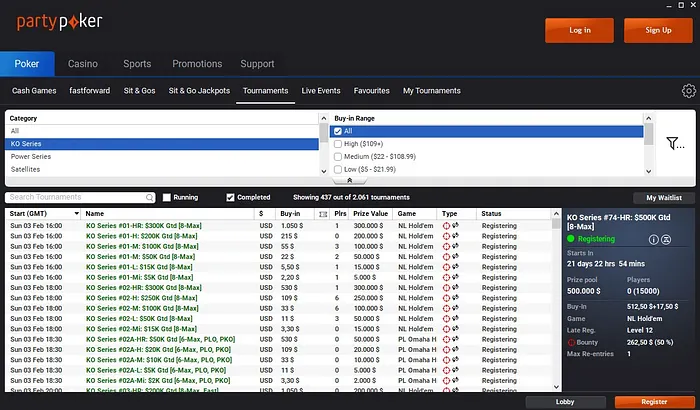Click Buy-in Range scroll down arrow

point(648,171)
